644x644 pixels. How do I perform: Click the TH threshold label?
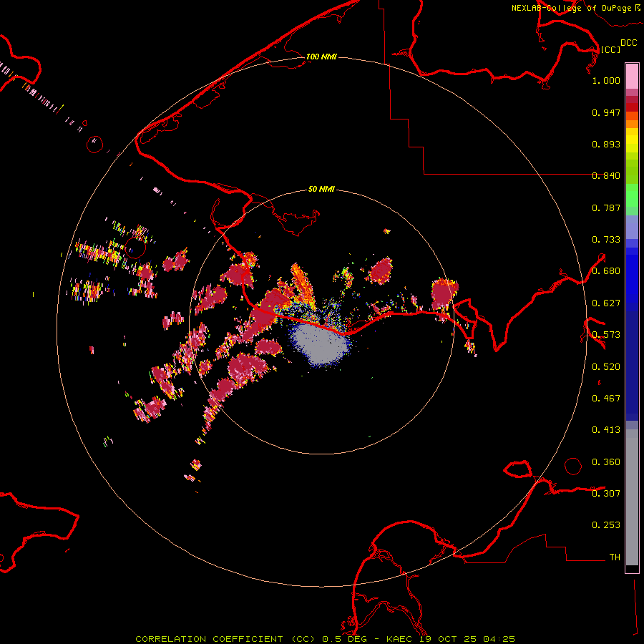615,557
